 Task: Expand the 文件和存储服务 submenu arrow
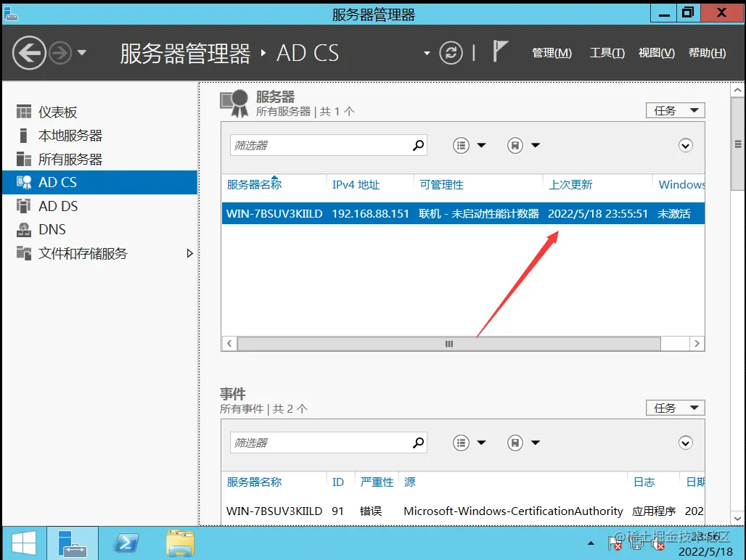189,253
